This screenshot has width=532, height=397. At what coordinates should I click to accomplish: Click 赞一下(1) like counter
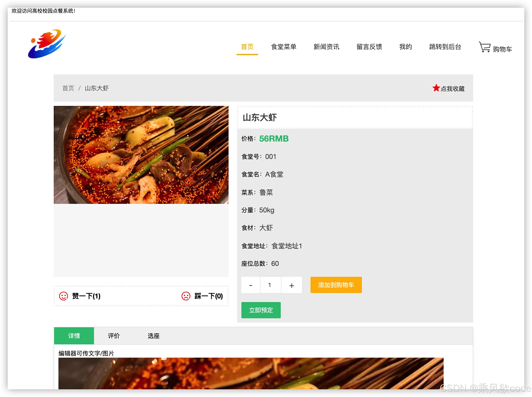86,296
